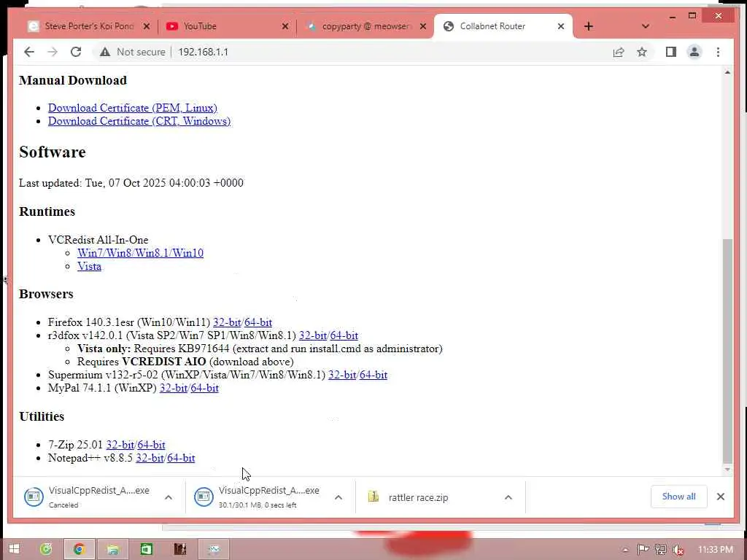747x560 pixels.
Task: Click the scrollbar up arrow
Action: (727, 72)
